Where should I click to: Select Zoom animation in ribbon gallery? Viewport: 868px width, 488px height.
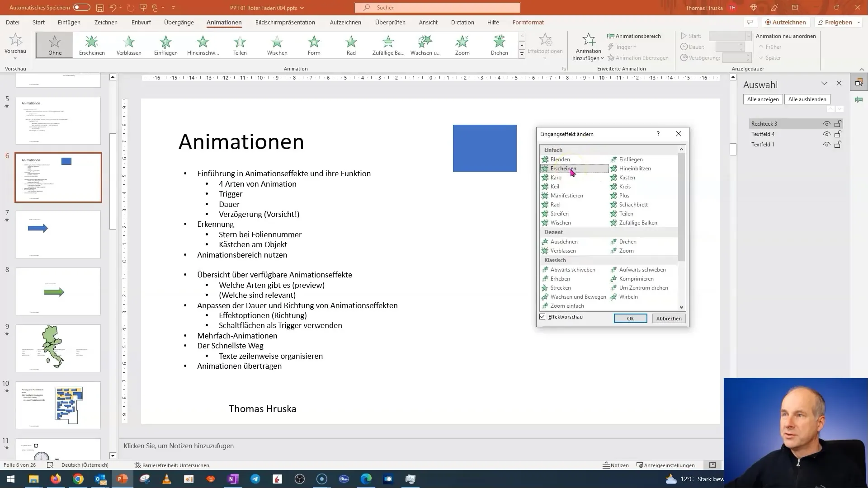[462, 45]
